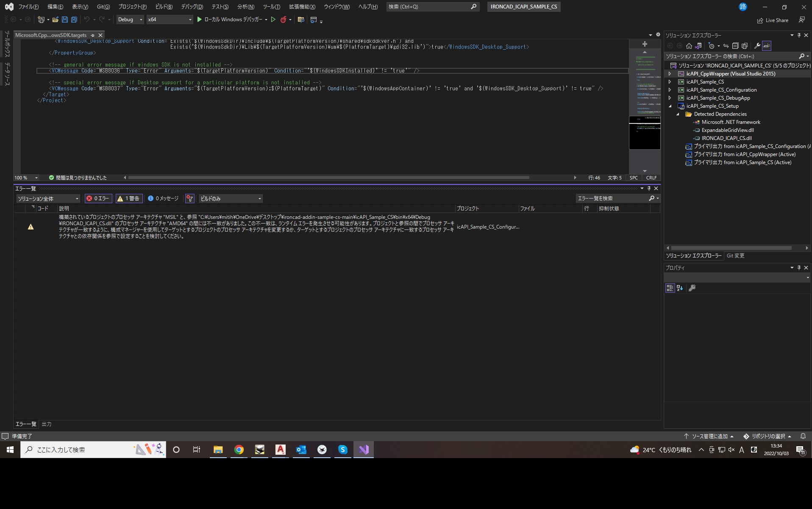Sync with active document icon
This screenshot has height=509, width=812.
tap(726, 46)
